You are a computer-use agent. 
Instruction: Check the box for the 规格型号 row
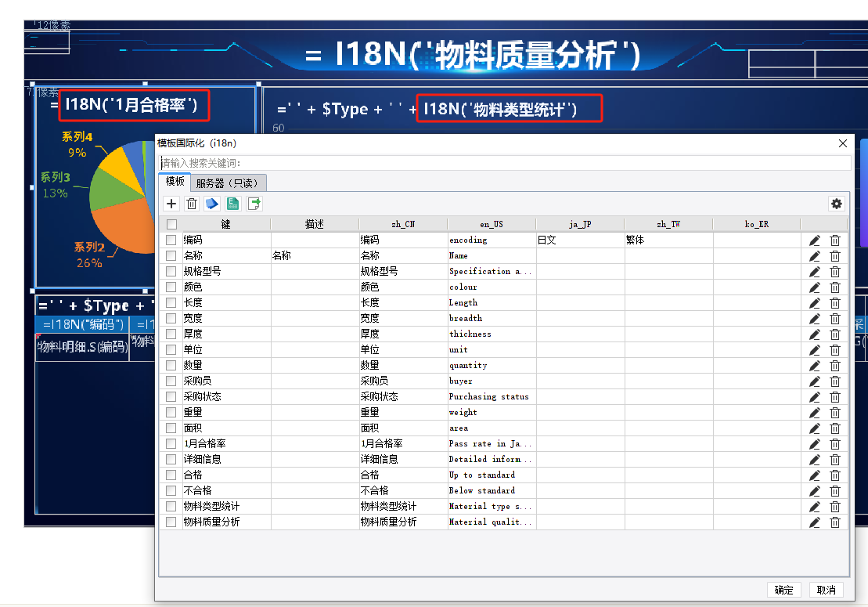(171, 271)
